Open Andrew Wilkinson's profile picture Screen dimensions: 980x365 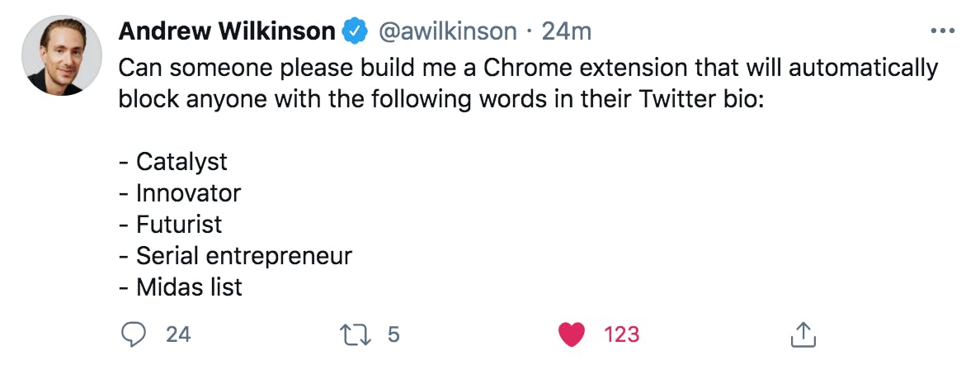(61, 55)
